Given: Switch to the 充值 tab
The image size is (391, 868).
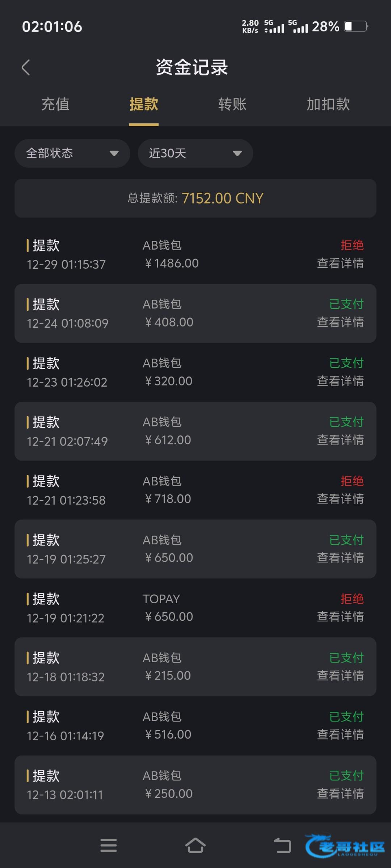Looking at the screenshot, I should point(55,105).
